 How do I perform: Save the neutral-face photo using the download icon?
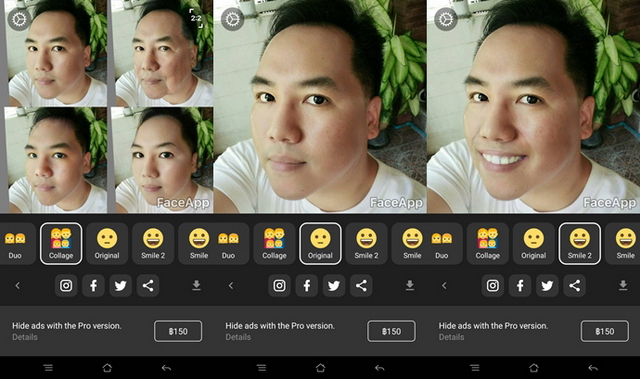pyautogui.click(x=410, y=285)
